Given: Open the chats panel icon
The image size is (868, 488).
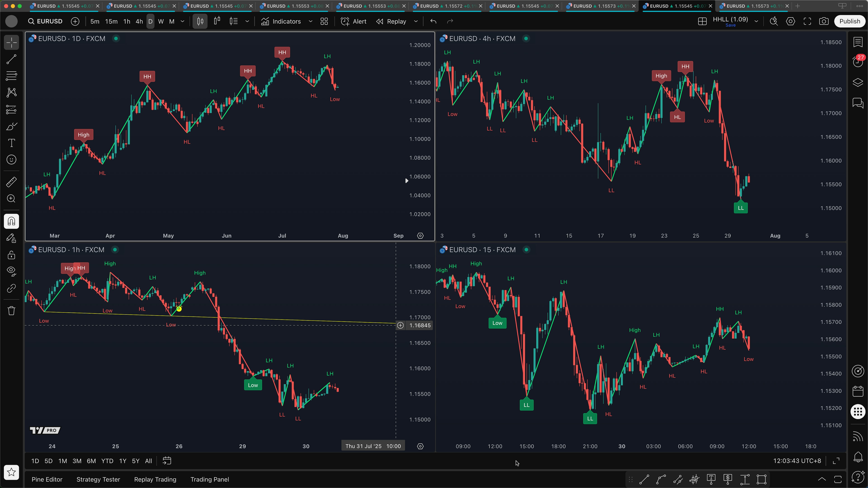Looking at the screenshot, I should pyautogui.click(x=858, y=103).
